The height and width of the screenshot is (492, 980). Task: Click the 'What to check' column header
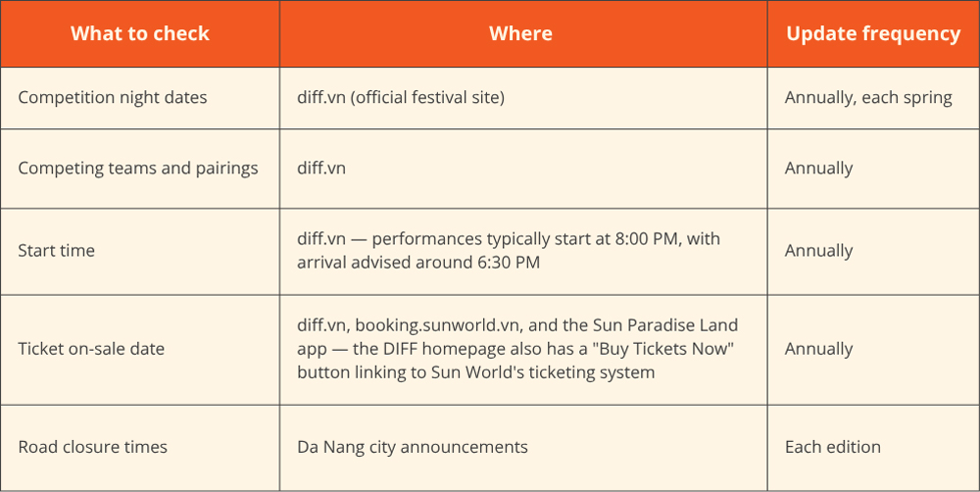140,33
